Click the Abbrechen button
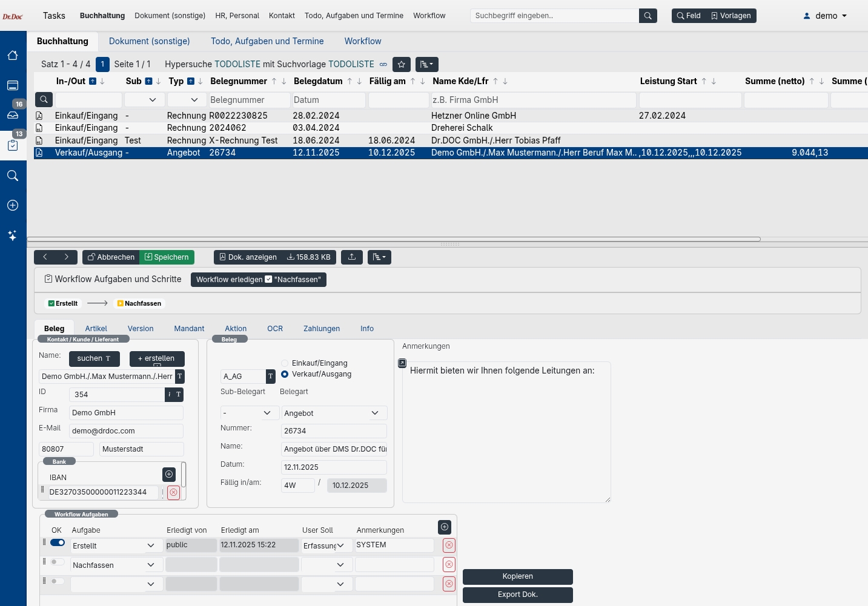Image resolution: width=868 pixels, height=606 pixels. pyautogui.click(x=111, y=257)
